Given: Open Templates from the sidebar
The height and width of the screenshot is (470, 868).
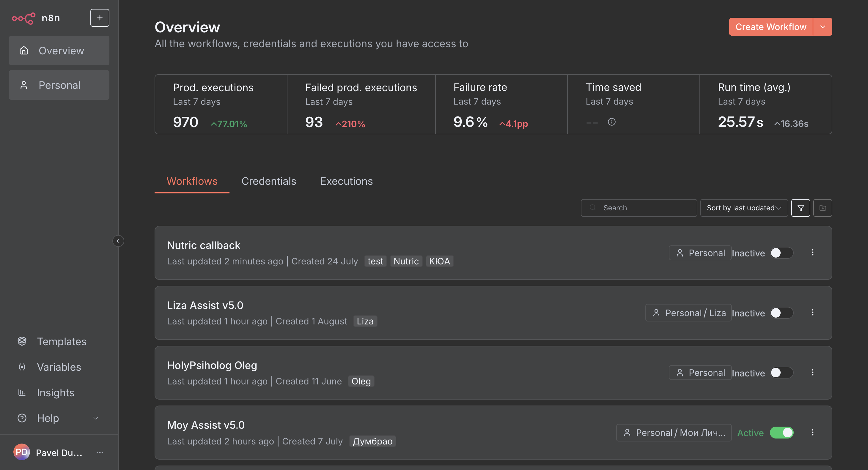Looking at the screenshot, I should click(x=61, y=341).
